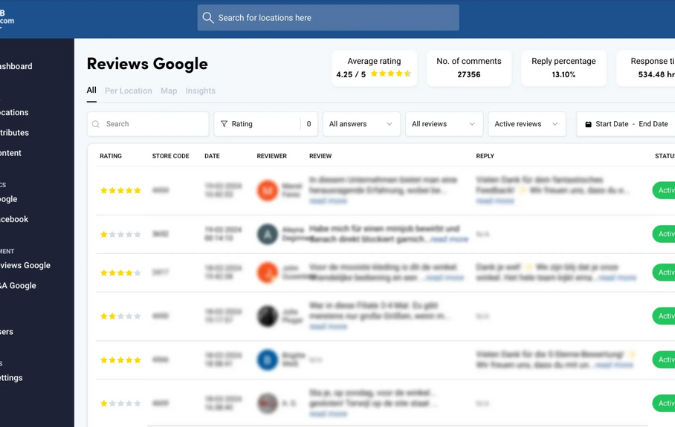Click the search icon in reviews Search box

[x=96, y=124]
